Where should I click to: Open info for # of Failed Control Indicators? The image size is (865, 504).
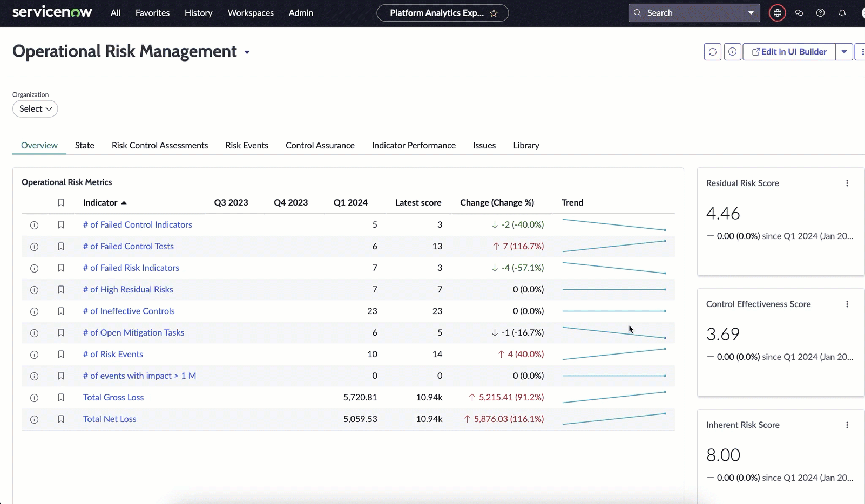34,225
